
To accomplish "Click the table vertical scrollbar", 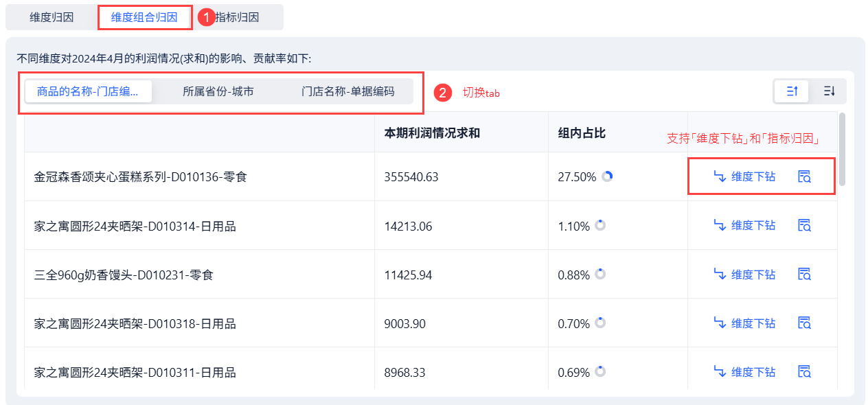I will point(843,150).
